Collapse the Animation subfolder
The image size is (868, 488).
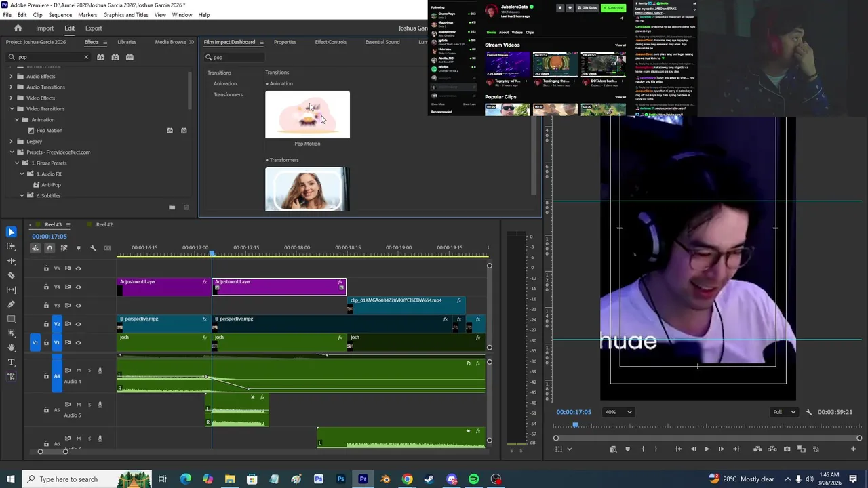click(16, 119)
